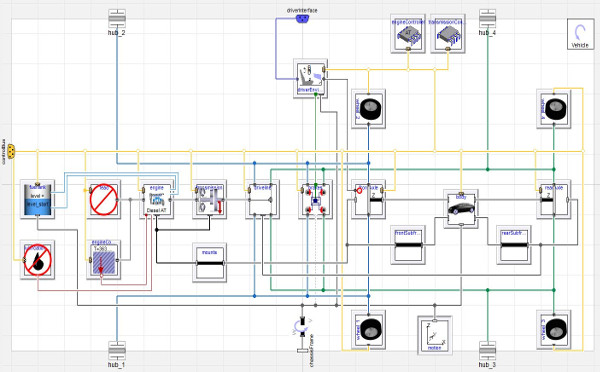Screen dimensions: 600x372
Task: Select the body car block
Action: pyautogui.click(x=461, y=209)
